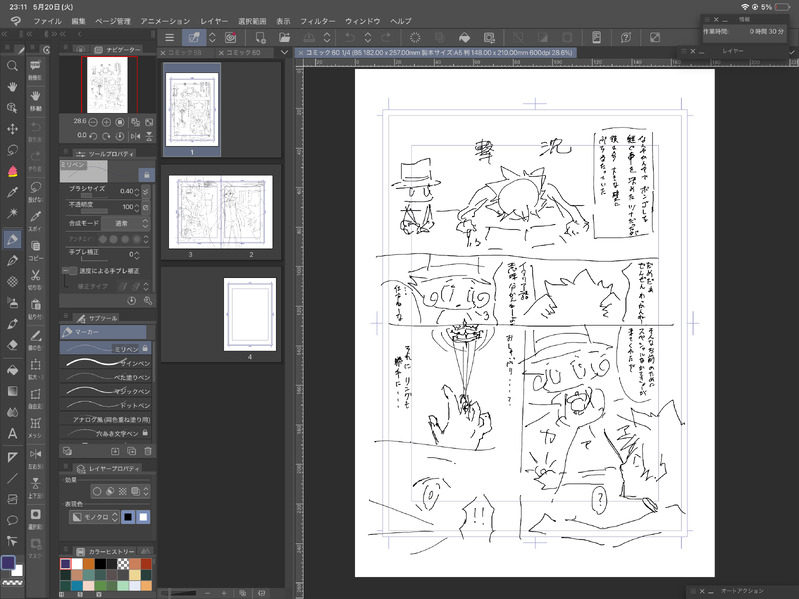Screen dimensions: 799x599
Task: Select the Gradient tool
Action: 12,391
